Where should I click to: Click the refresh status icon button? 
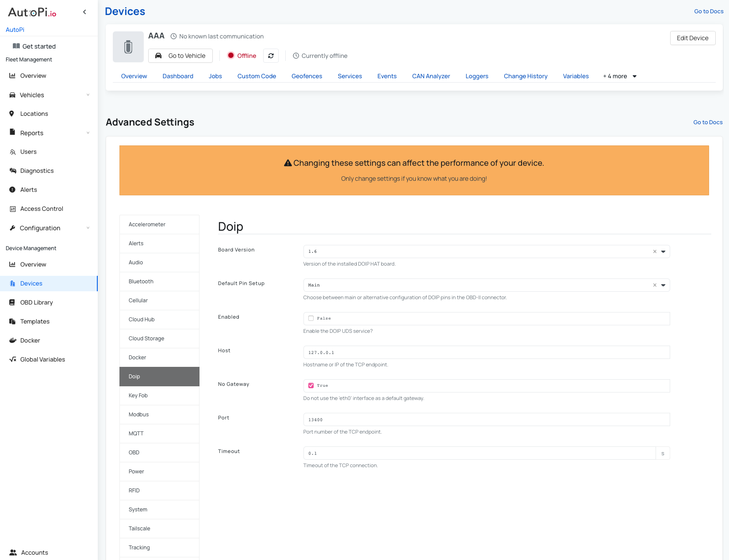[x=271, y=56]
